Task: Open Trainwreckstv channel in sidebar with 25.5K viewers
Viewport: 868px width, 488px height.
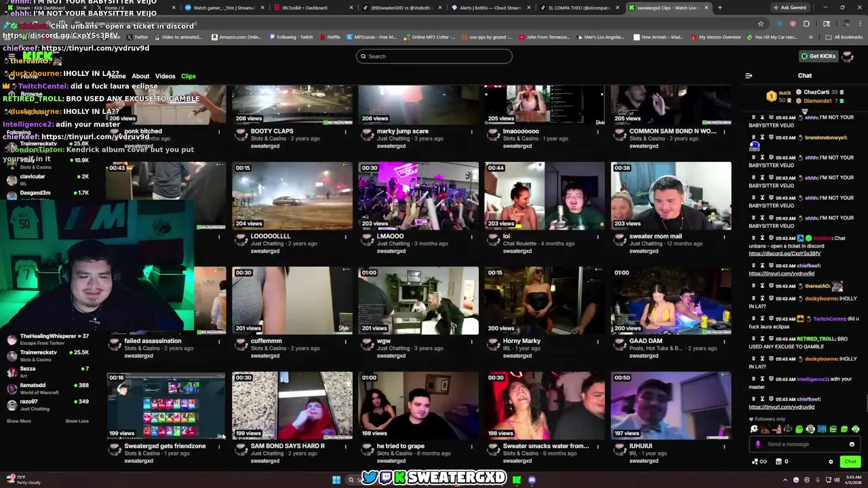Action: point(47,355)
